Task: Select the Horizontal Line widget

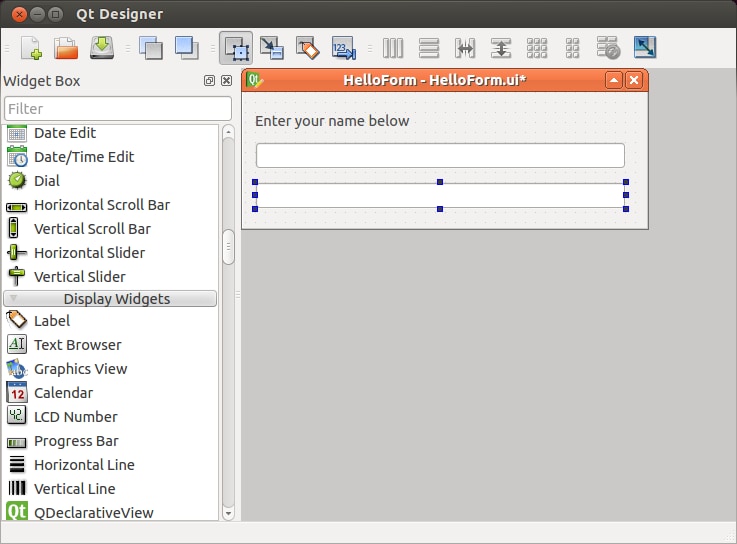Action: click(x=110, y=465)
